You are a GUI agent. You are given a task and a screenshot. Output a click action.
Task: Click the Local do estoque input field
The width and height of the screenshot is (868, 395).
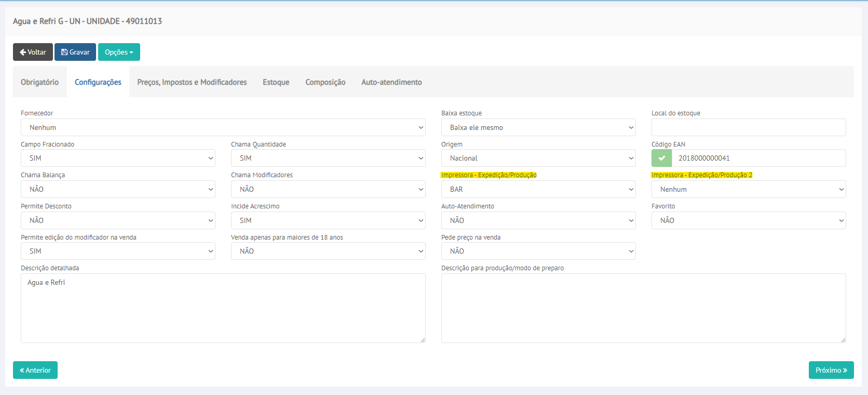(x=748, y=127)
